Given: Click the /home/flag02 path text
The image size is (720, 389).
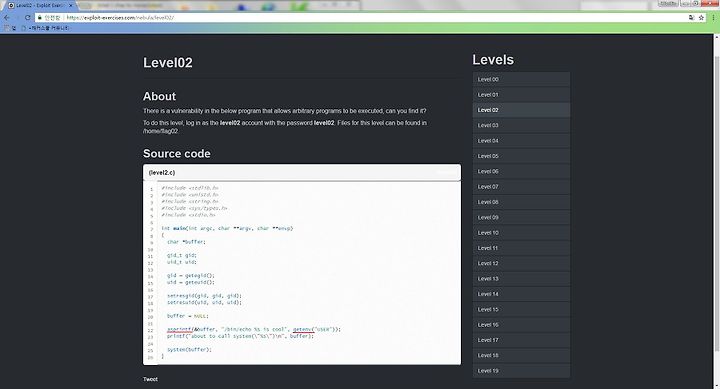Looking at the screenshot, I should pyautogui.click(x=160, y=131).
